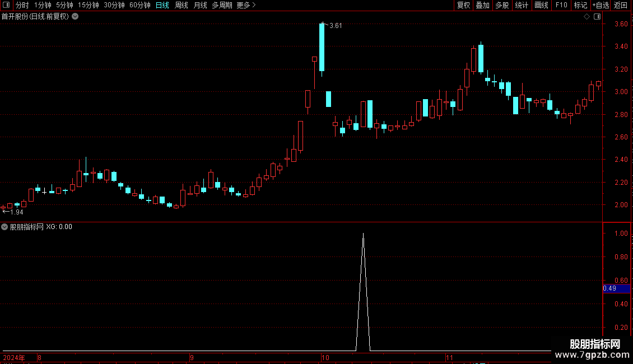Viewport: 633px width, 364px height.
Task: Expand the 更多 periods menu
Action: pos(246,5)
